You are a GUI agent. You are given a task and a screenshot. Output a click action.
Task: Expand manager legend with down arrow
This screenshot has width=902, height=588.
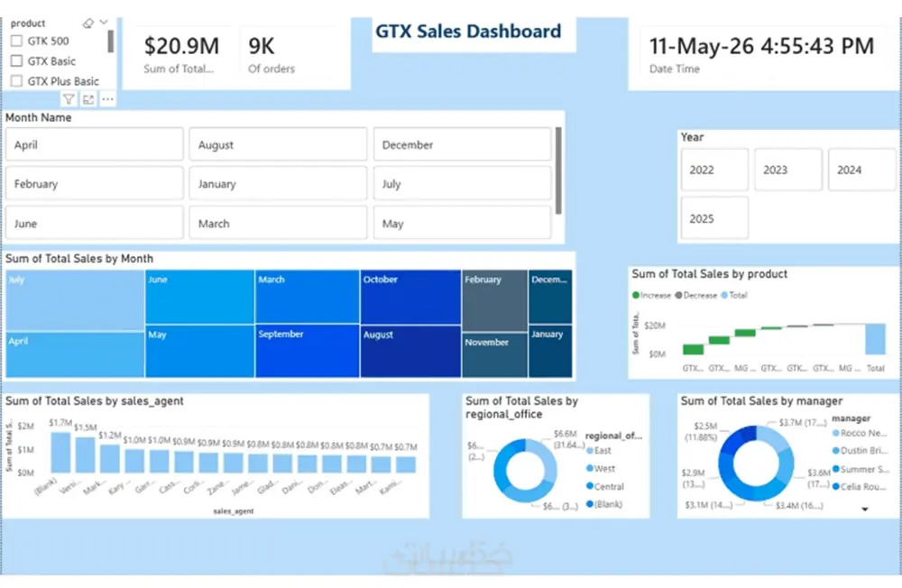point(865,509)
